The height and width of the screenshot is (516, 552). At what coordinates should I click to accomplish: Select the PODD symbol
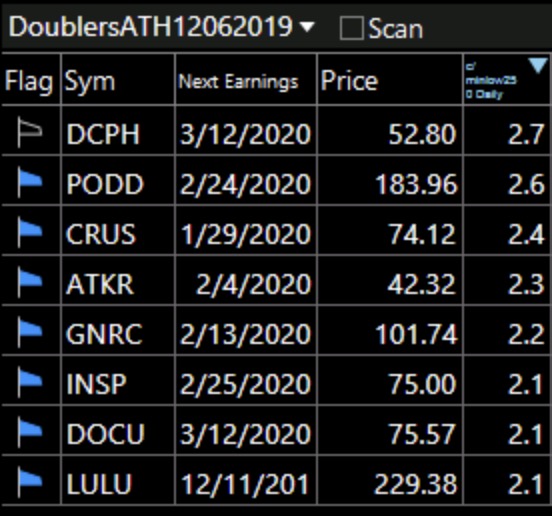(x=105, y=184)
